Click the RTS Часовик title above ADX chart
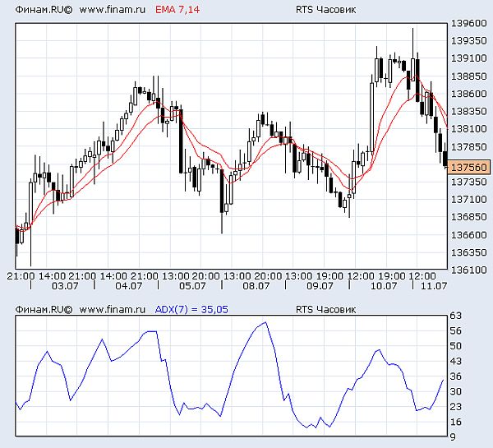 (x=325, y=310)
